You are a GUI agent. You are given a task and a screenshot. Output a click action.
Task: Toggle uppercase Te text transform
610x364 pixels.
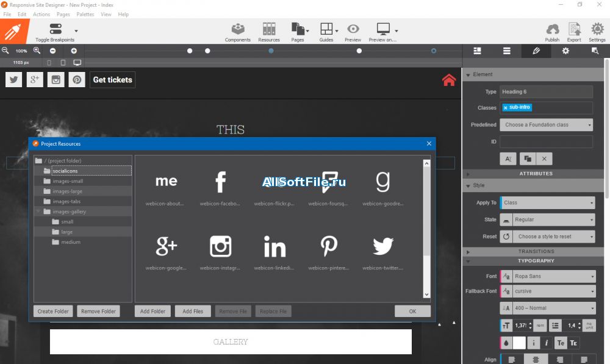561,343
